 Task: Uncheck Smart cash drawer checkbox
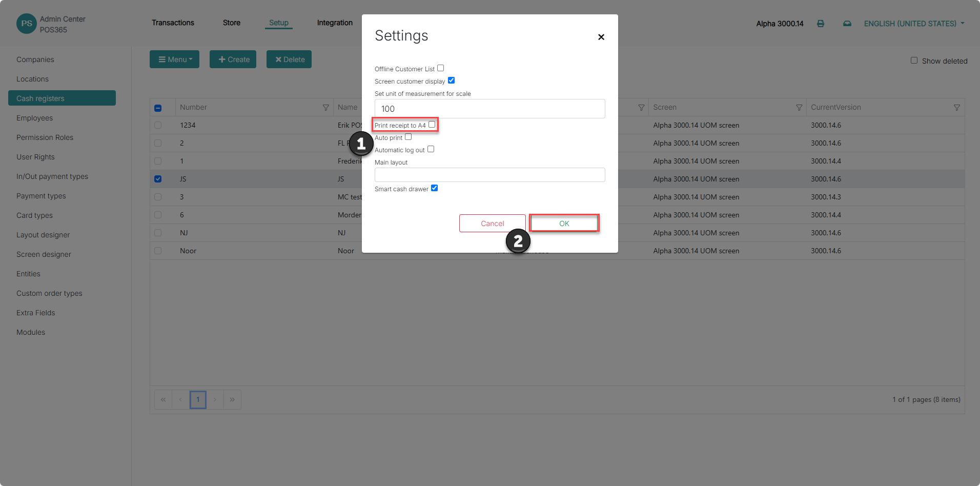pyautogui.click(x=434, y=188)
